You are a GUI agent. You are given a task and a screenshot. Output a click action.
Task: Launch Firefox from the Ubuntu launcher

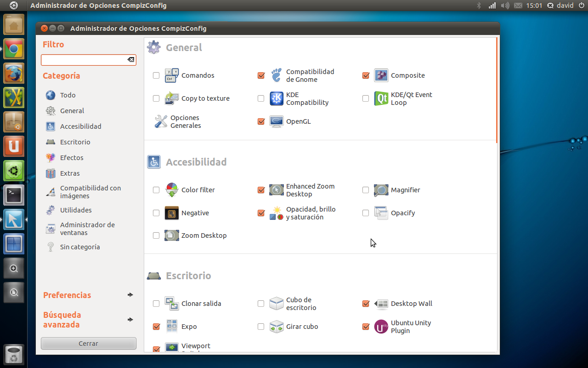coord(14,73)
